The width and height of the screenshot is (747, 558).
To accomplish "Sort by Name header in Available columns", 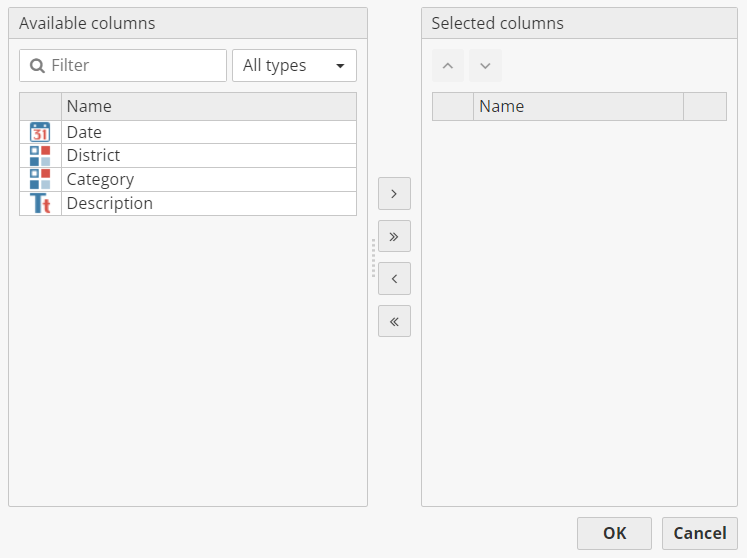I will pyautogui.click(x=208, y=106).
